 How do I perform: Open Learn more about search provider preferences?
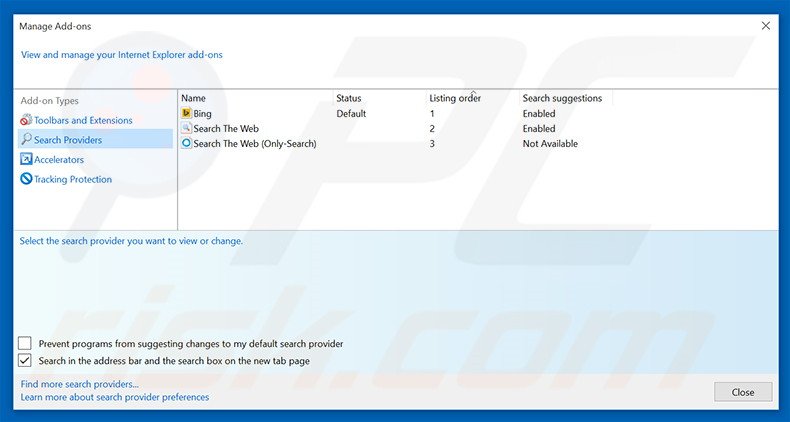coord(115,397)
